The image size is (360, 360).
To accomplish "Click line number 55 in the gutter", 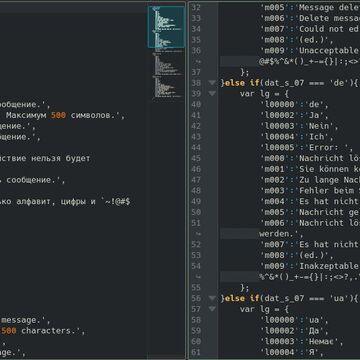I will [x=196, y=287].
